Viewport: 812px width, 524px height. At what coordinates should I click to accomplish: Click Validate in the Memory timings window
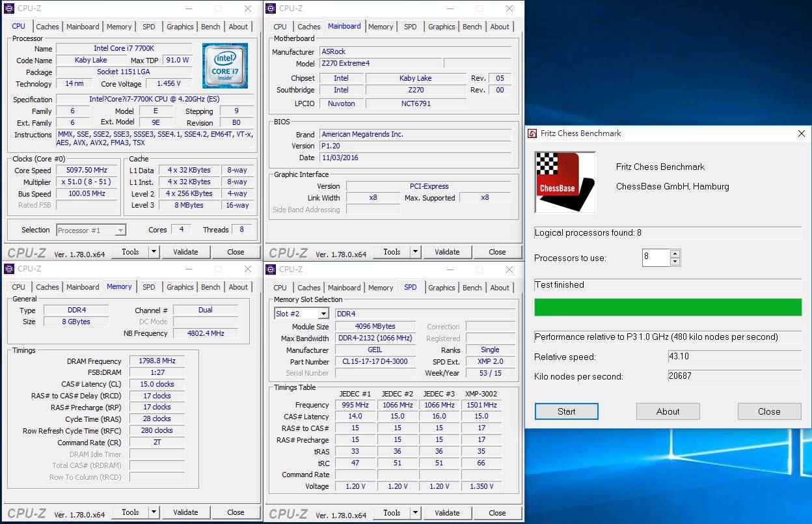coord(185,512)
